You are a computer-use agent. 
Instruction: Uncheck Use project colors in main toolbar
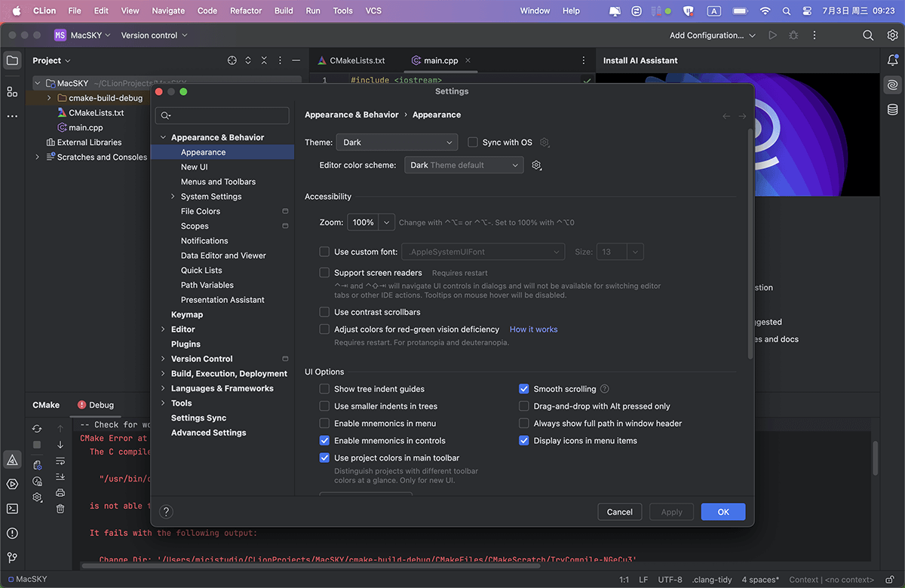click(x=324, y=458)
